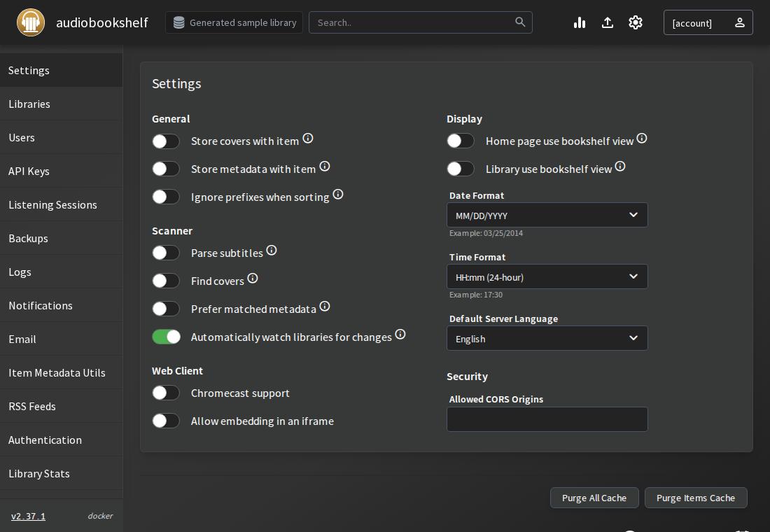This screenshot has height=532, width=770.
Task: Expand the Default Server Language dropdown
Action: [x=547, y=339]
